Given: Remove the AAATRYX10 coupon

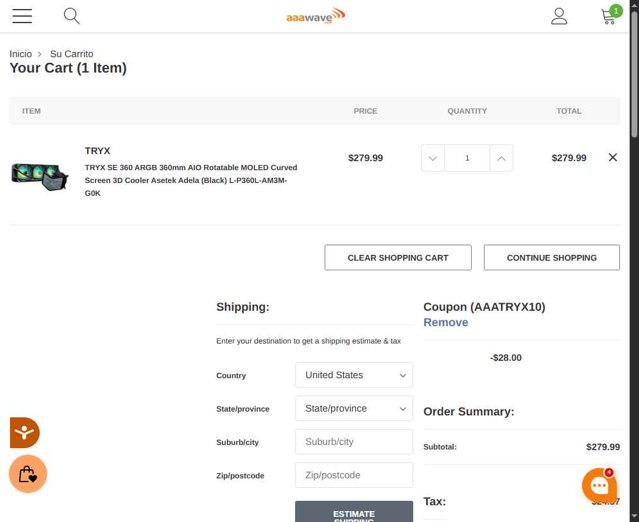Looking at the screenshot, I should 445,322.
